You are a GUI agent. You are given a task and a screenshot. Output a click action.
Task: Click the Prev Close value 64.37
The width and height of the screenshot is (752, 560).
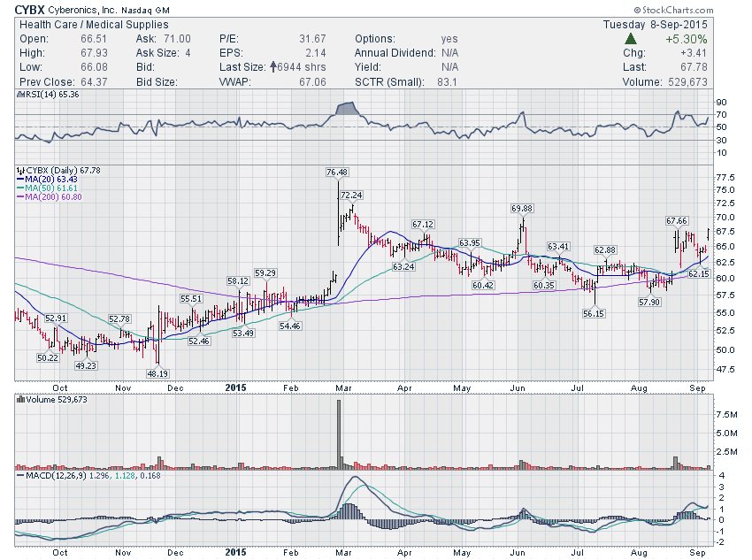click(x=94, y=82)
